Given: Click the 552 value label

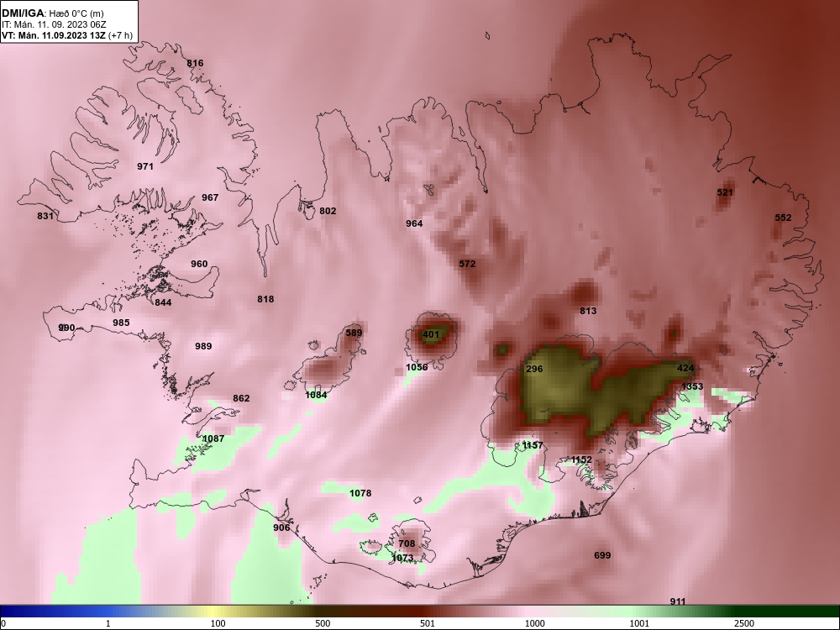Looking at the screenshot, I should 783,218.
